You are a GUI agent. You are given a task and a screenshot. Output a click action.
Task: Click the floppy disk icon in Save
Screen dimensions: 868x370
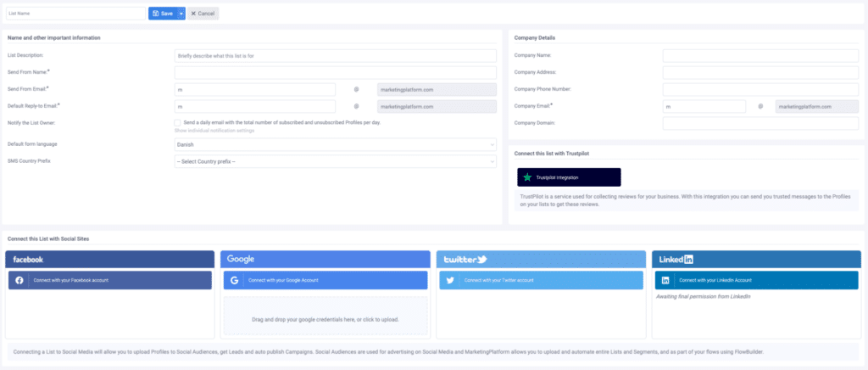(x=156, y=14)
